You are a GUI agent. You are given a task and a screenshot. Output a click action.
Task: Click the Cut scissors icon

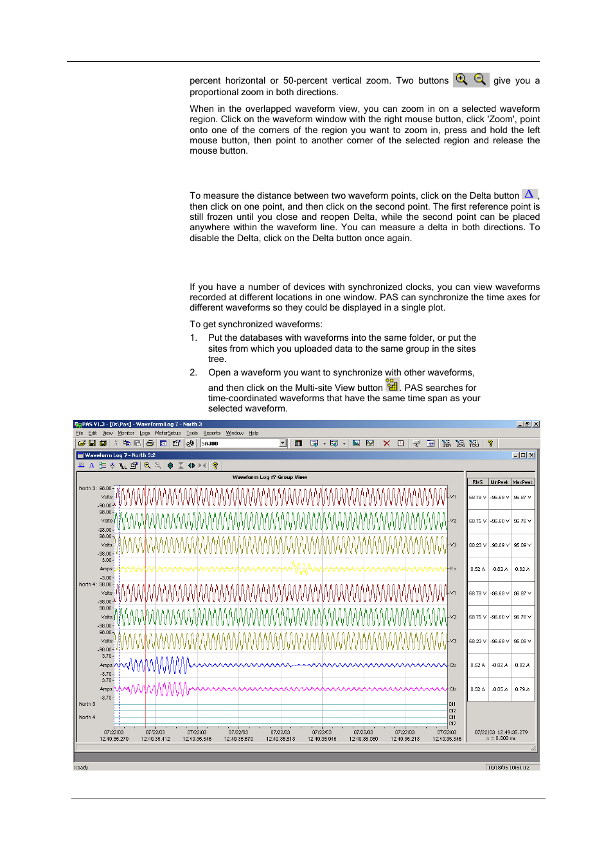pyautogui.click(x=116, y=443)
